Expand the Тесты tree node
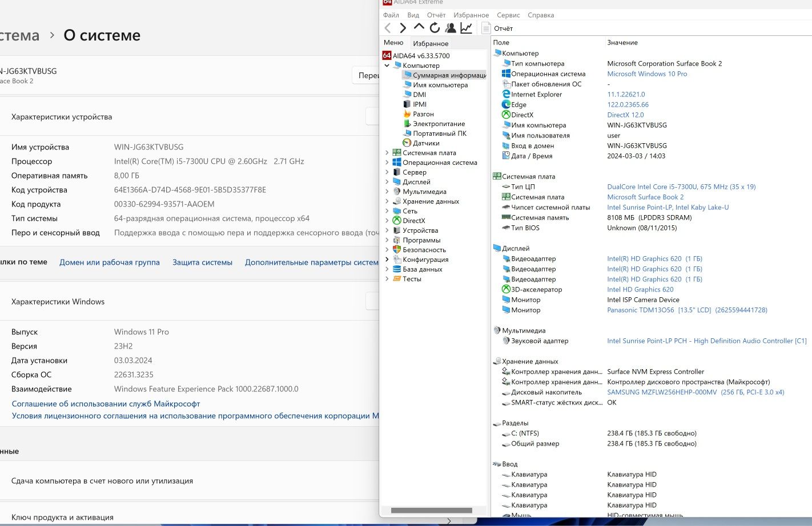Screen dimensions: 812x526 click(x=387, y=279)
